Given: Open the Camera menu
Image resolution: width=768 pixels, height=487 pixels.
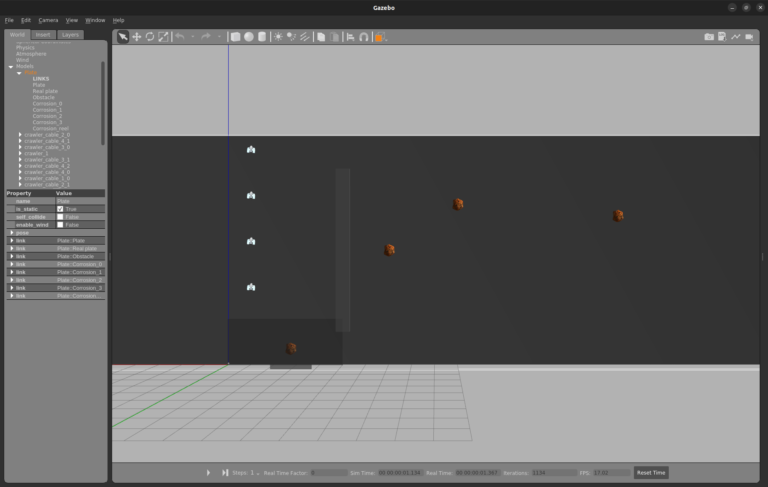Looking at the screenshot, I should pos(48,20).
